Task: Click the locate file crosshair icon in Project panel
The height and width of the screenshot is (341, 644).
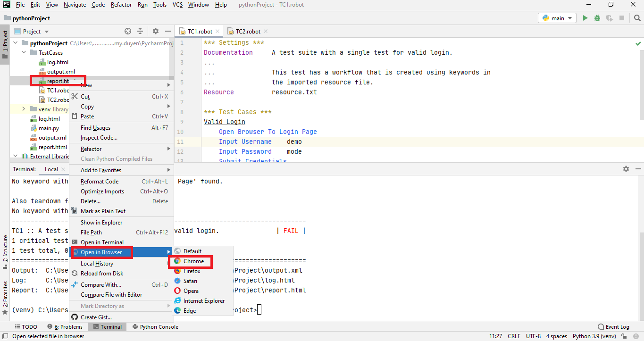Action: point(128,32)
